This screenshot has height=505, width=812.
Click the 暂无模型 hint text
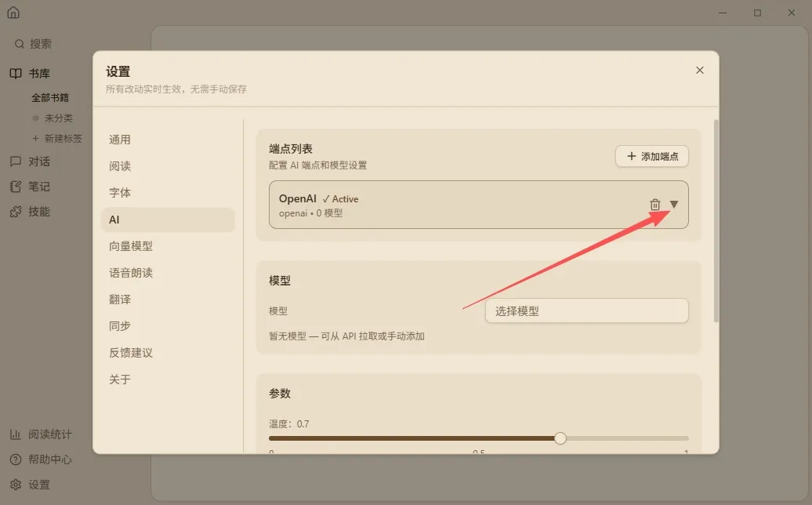[346, 336]
